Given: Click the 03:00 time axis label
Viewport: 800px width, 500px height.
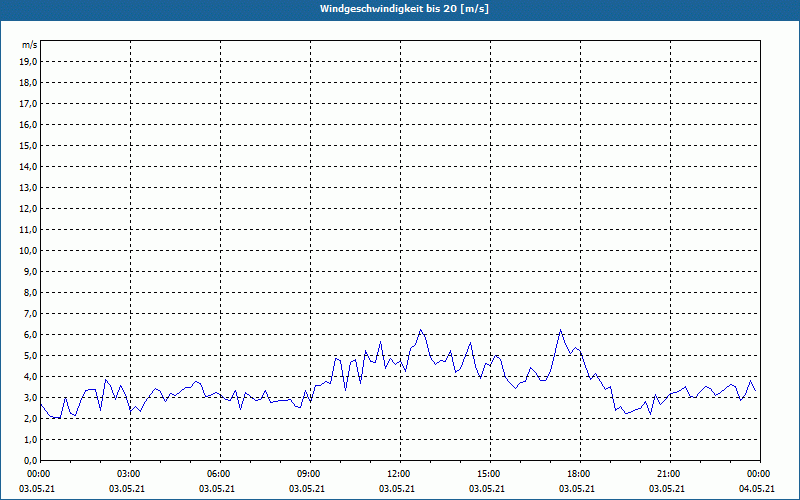Looking at the screenshot, I should click(131, 474).
